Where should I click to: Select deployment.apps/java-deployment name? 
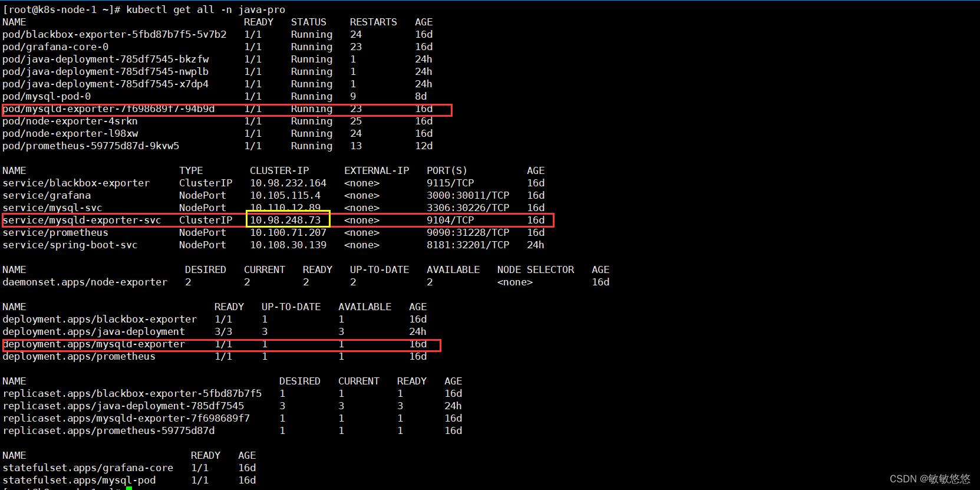pyautogui.click(x=94, y=331)
